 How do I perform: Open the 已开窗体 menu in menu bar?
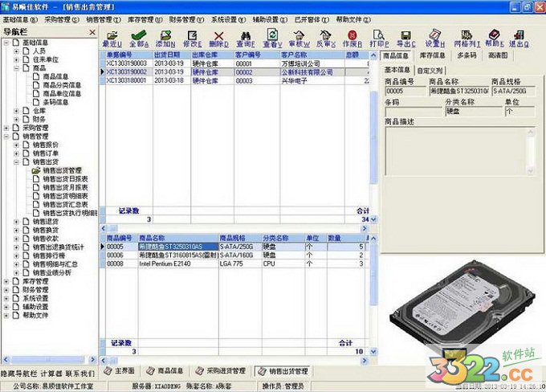[312, 20]
